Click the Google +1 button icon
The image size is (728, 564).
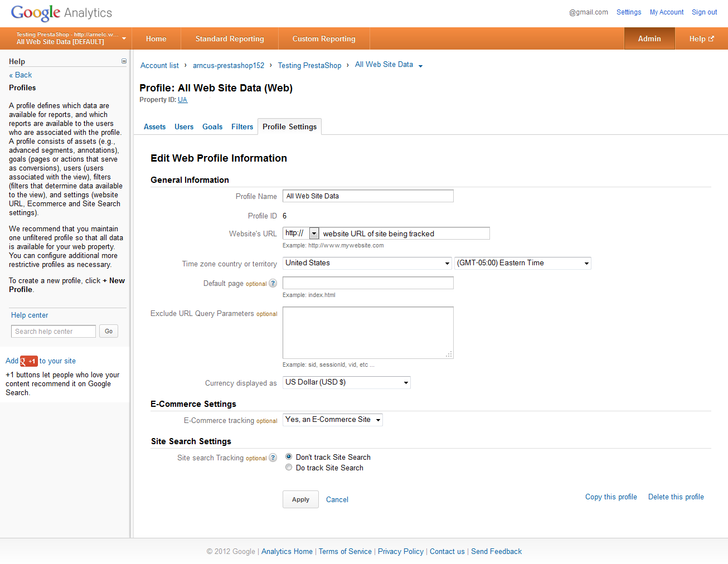(29, 361)
